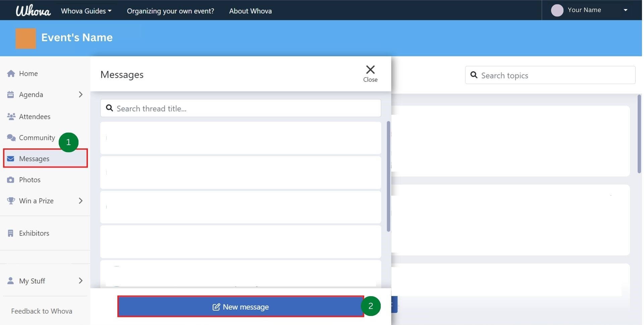This screenshot has height=325, width=644.
Task: Click the Win a Prize trophy icon
Action: pyautogui.click(x=10, y=201)
